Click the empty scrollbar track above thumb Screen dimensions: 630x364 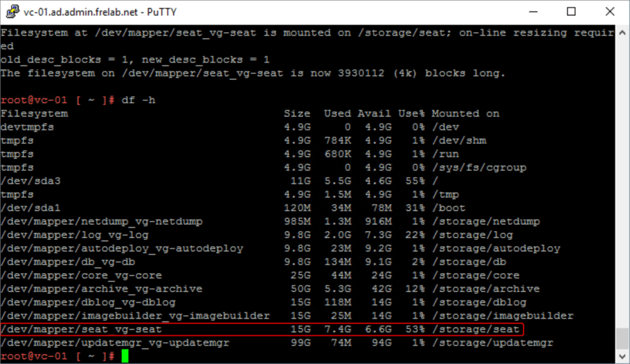point(623,184)
